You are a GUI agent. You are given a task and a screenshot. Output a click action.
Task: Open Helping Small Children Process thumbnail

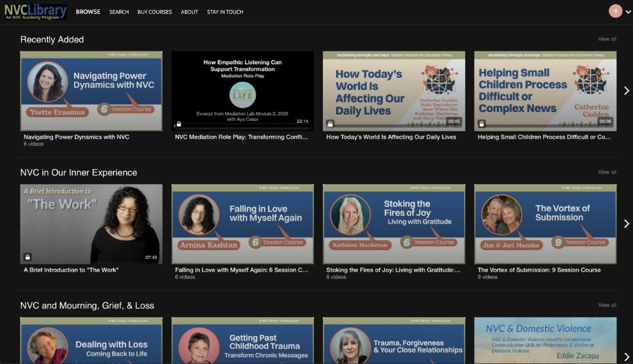tap(546, 91)
